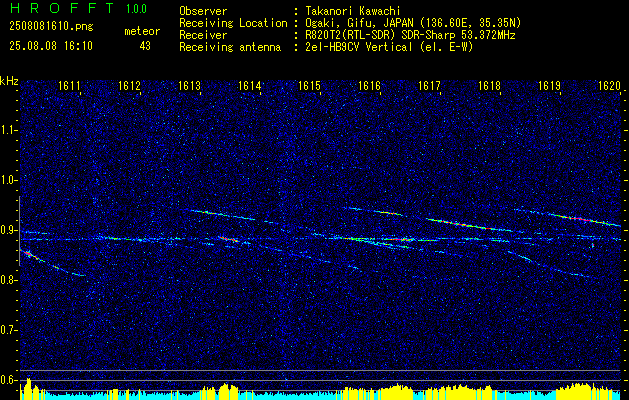
Task: Click the Receiving Location label
Action: (233, 23)
